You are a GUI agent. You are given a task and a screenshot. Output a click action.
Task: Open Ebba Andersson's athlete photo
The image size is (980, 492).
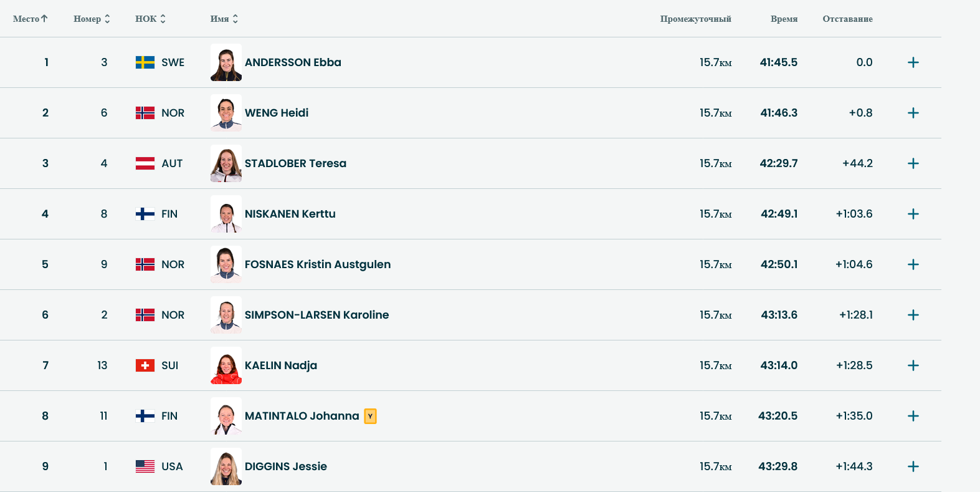click(226, 62)
